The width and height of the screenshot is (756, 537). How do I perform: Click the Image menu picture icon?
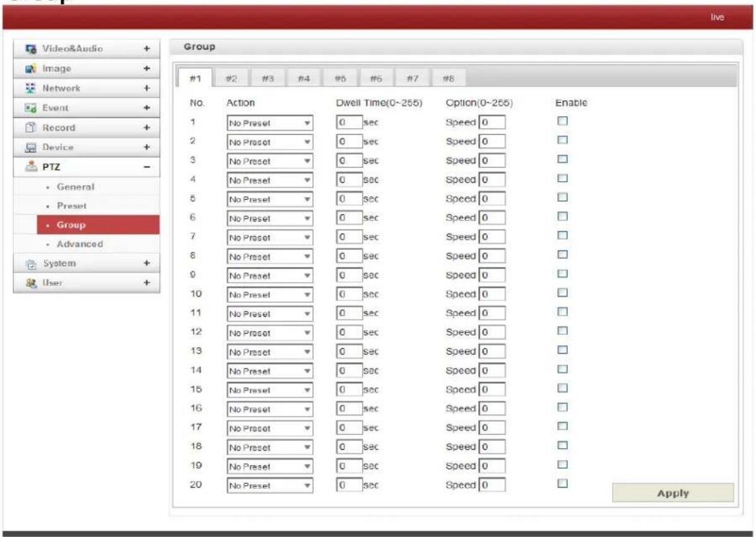pos(31,68)
